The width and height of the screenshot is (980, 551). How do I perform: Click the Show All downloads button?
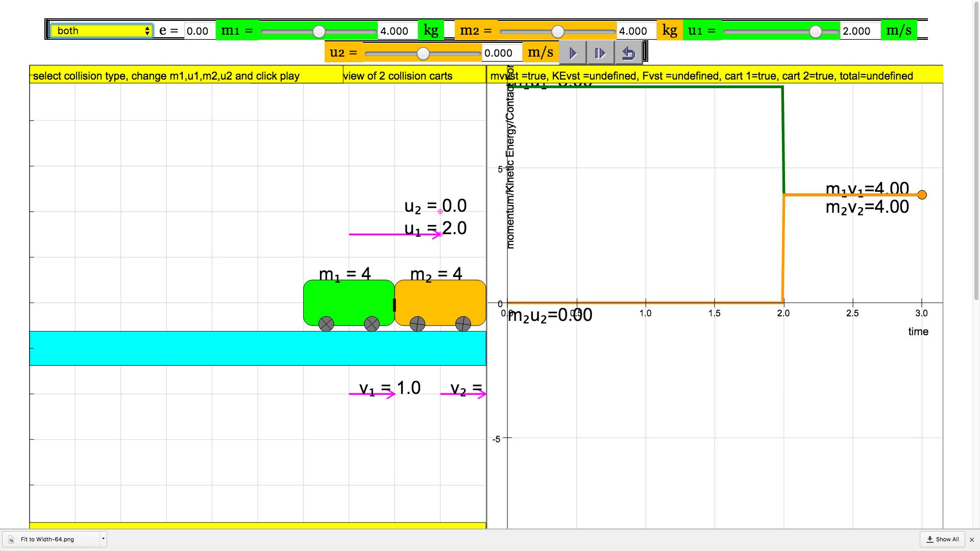coord(942,539)
